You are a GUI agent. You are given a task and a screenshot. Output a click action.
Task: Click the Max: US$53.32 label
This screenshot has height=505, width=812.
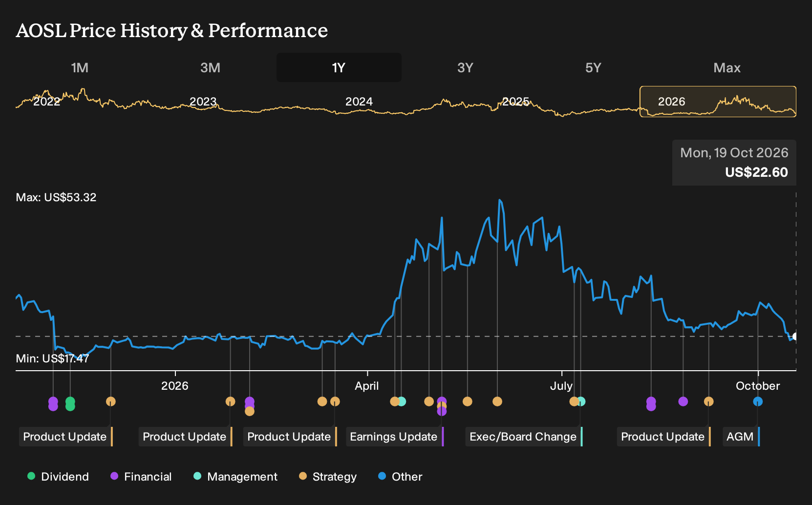pyautogui.click(x=56, y=197)
